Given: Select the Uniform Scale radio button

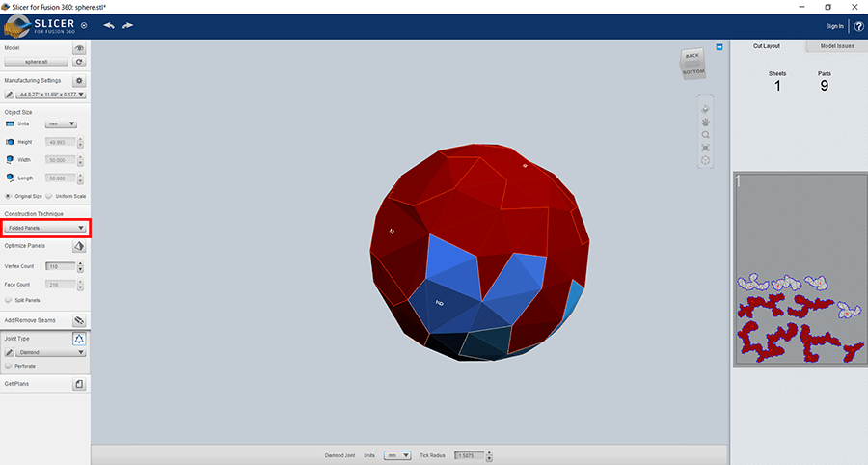Looking at the screenshot, I should pos(49,196).
